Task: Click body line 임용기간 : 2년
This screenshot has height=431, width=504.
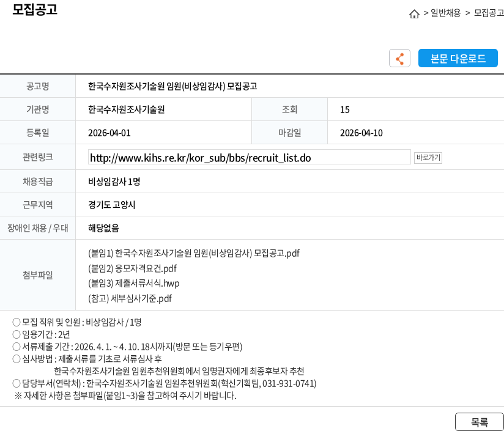Action: [41, 334]
